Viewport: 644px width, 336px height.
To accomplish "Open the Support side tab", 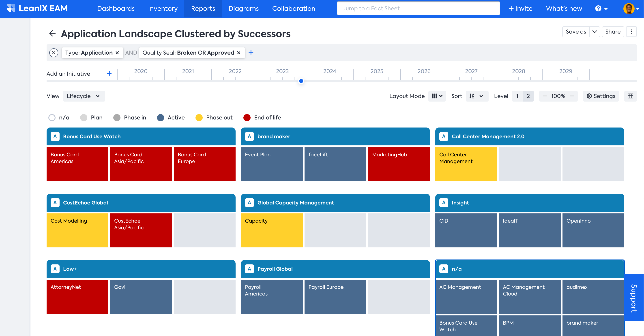I will pos(634,297).
